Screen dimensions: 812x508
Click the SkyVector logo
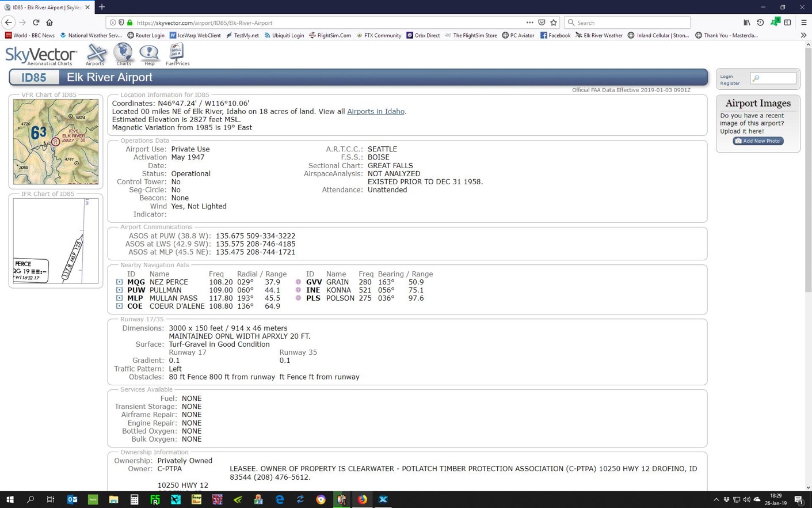[41, 56]
